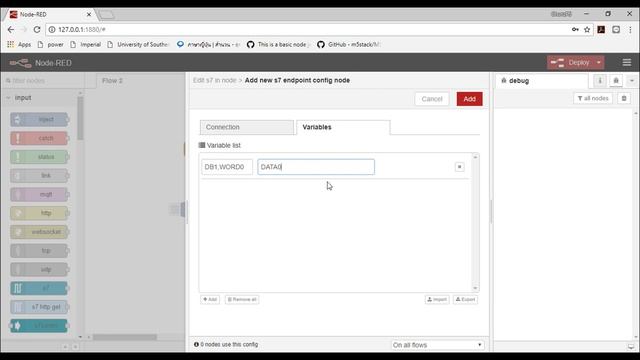The image size is (640, 360).
Task: Click the node palette vertical scrollbar
Action: coord(80,118)
